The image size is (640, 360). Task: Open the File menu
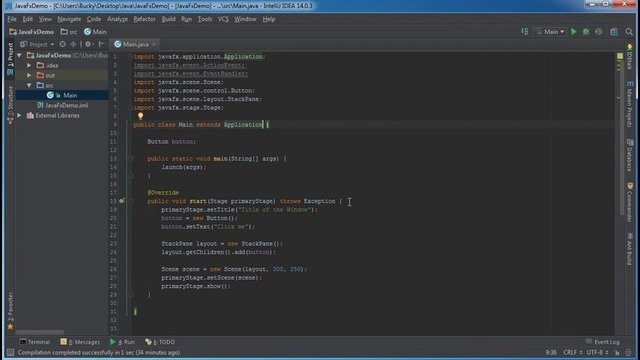(12, 19)
